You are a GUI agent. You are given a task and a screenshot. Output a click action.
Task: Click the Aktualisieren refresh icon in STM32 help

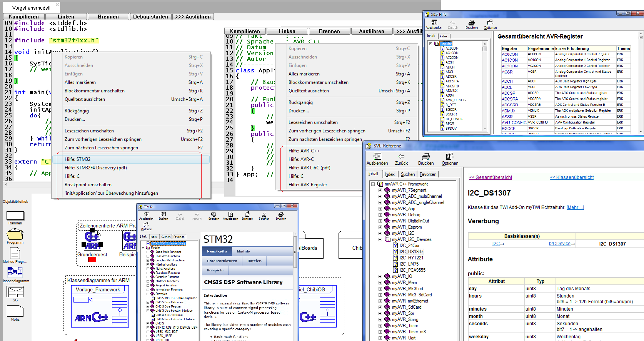click(230, 214)
